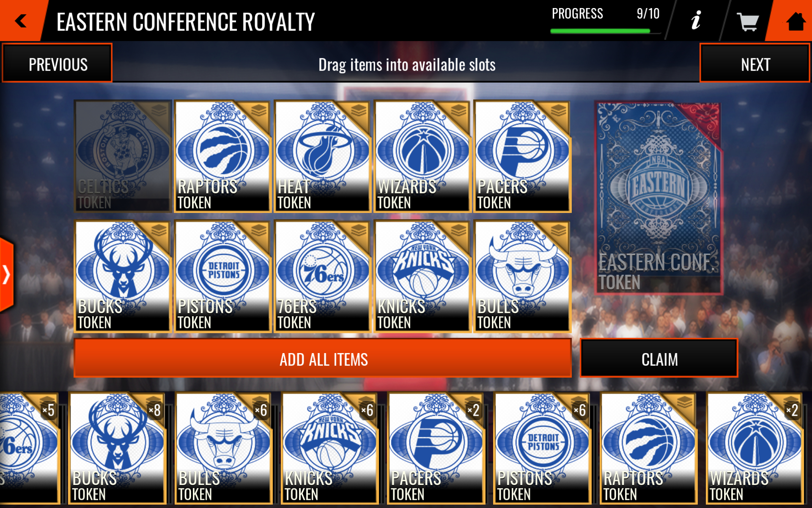Pick Raptors Token from inventory

point(648,448)
